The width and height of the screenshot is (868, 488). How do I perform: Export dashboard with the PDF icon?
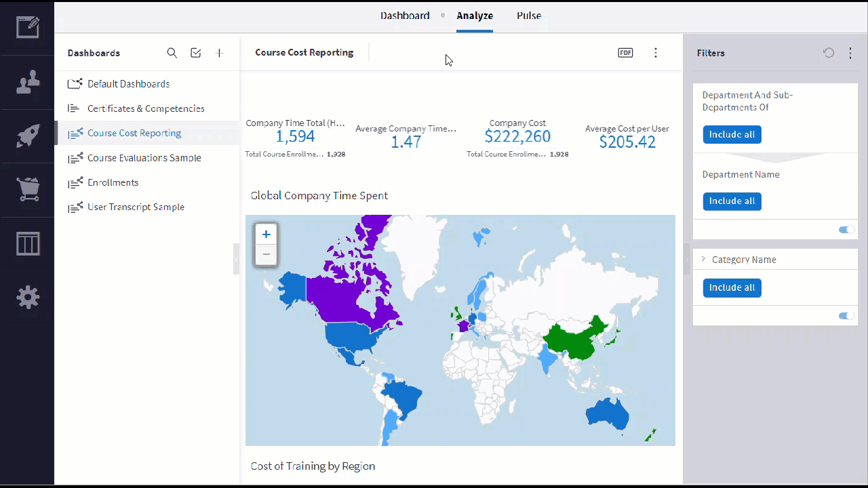625,52
